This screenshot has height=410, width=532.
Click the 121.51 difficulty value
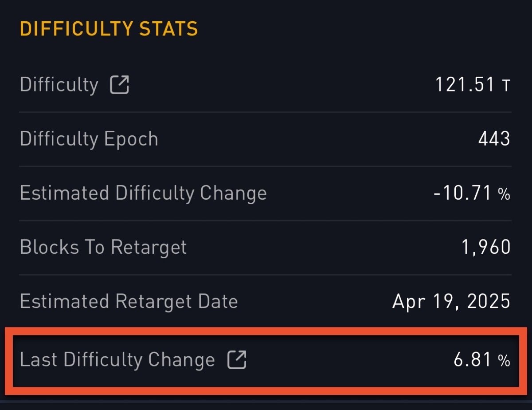click(464, 85)
